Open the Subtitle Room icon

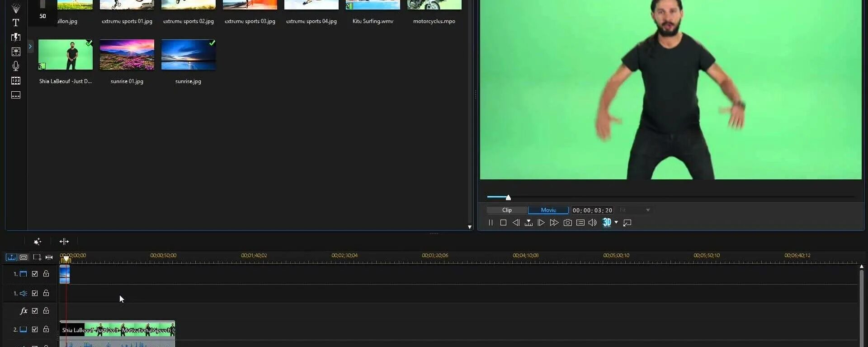pos(16,95)
